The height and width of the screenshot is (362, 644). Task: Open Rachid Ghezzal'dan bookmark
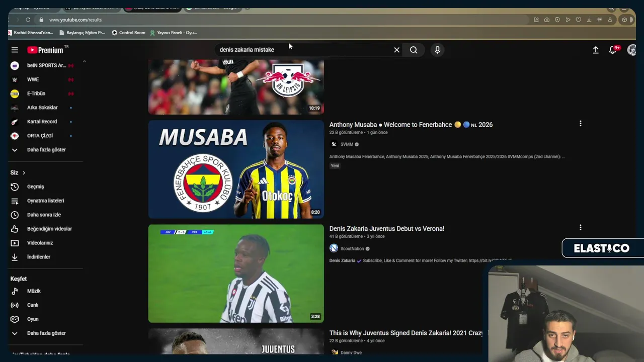click(31, 33)
